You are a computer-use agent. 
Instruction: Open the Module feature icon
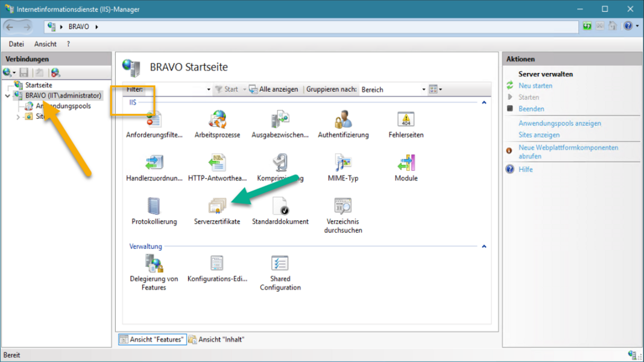coord(406,164)
